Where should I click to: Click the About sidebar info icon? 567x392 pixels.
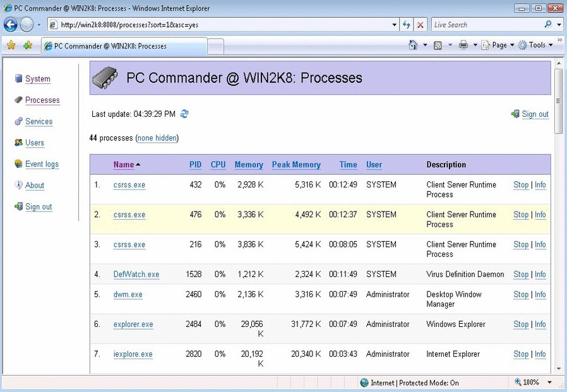(18, 185)
